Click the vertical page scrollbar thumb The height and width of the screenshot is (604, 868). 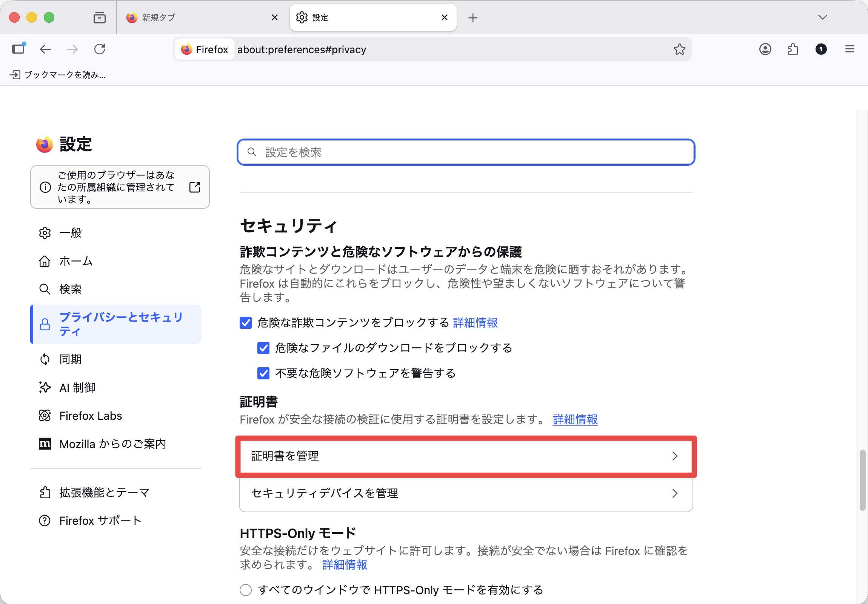[862, 480]
